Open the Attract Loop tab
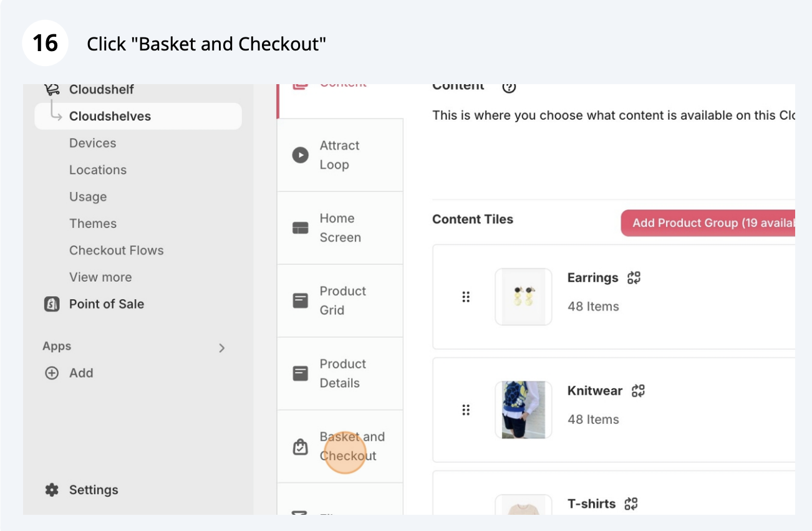Screen dimensions: 812x531 point(340,155)
